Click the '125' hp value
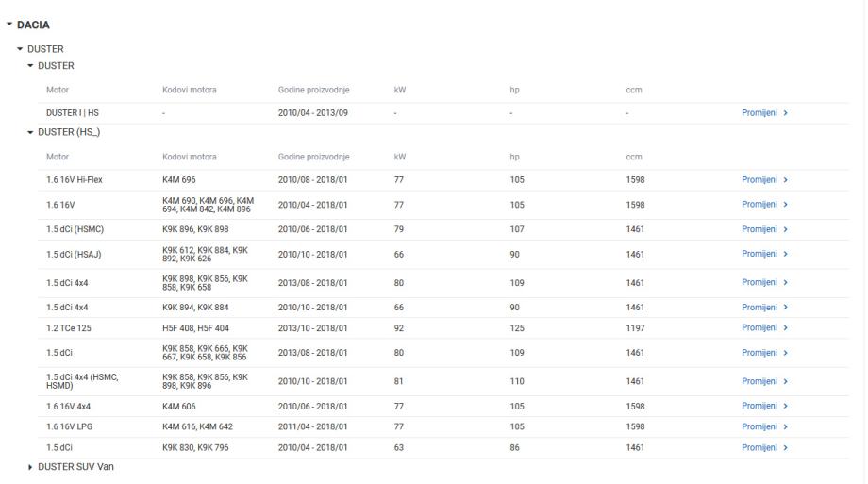 [517, 328]
